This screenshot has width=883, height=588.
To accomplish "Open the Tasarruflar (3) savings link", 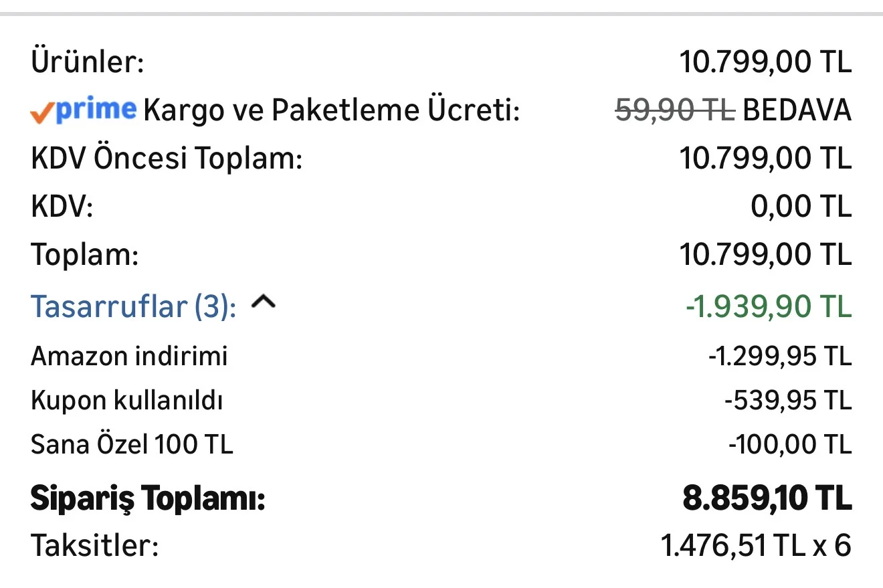I will click(133, 306).
